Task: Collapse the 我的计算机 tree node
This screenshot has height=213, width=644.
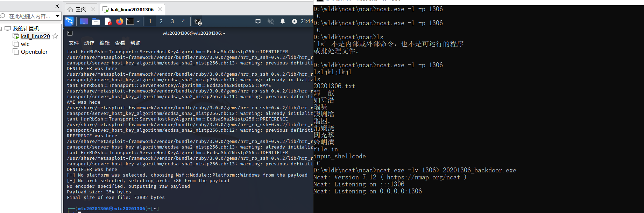Action: 1,29
